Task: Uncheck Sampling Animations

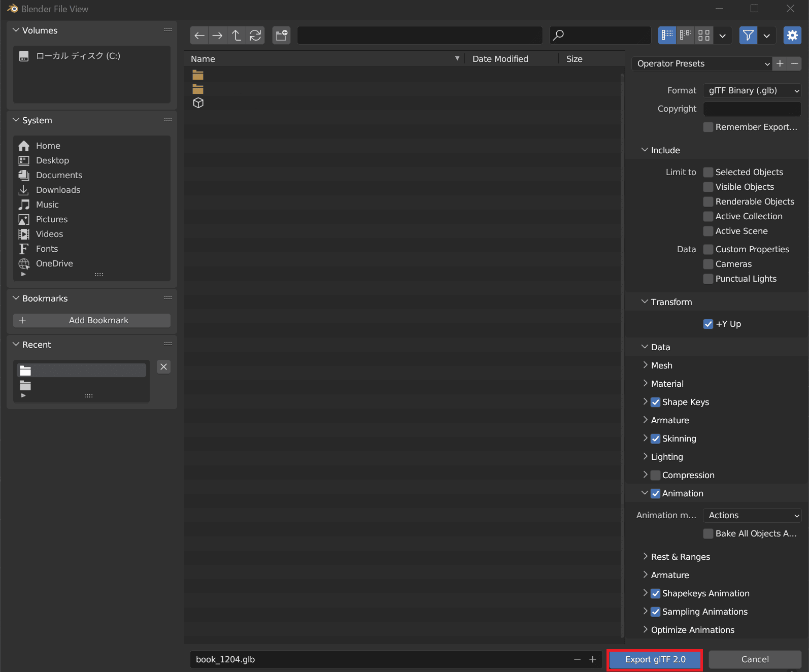Action: (655, 612)
